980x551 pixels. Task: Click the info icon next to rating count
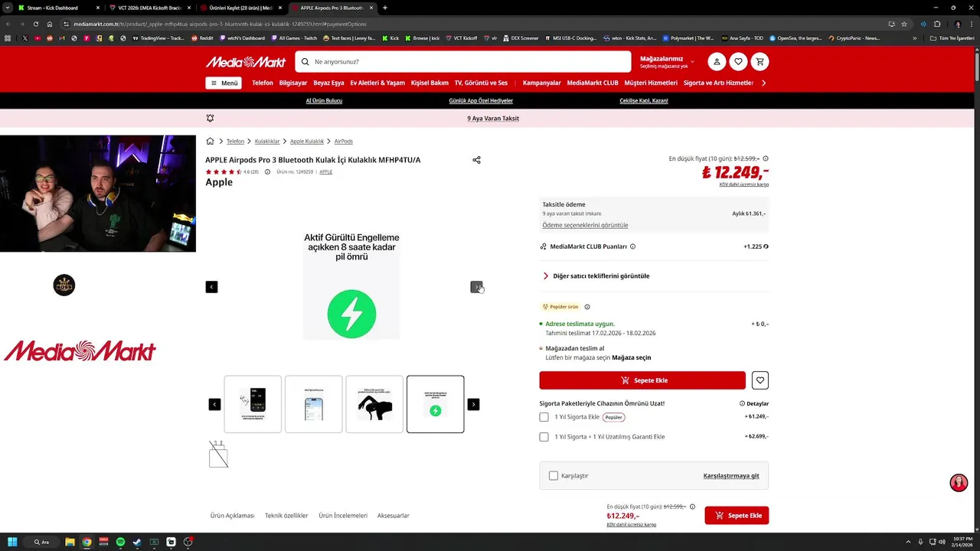pyautogui.click(x=267, y=172)
